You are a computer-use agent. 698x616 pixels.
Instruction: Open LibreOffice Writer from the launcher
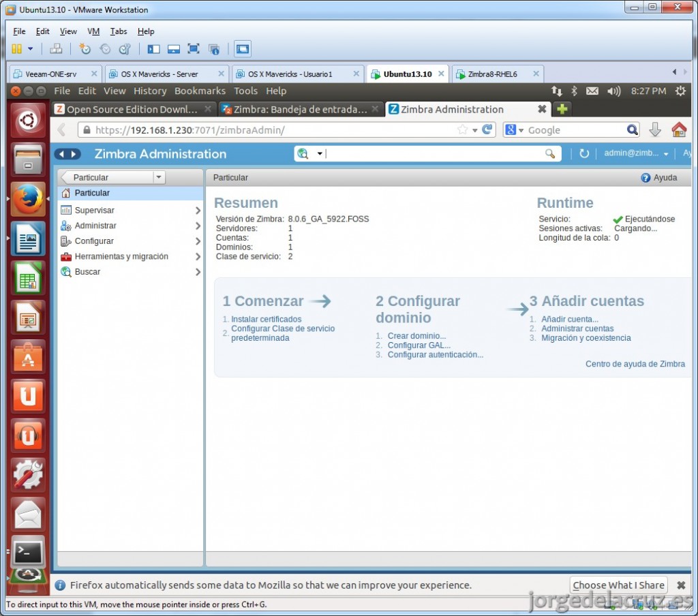tap(28, 238)
